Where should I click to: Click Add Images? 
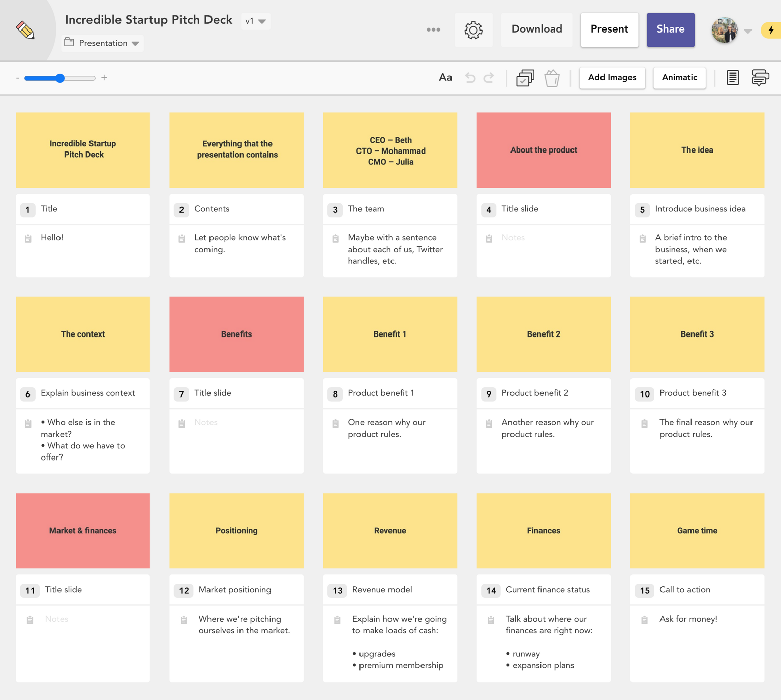click(x=612, y=77)
